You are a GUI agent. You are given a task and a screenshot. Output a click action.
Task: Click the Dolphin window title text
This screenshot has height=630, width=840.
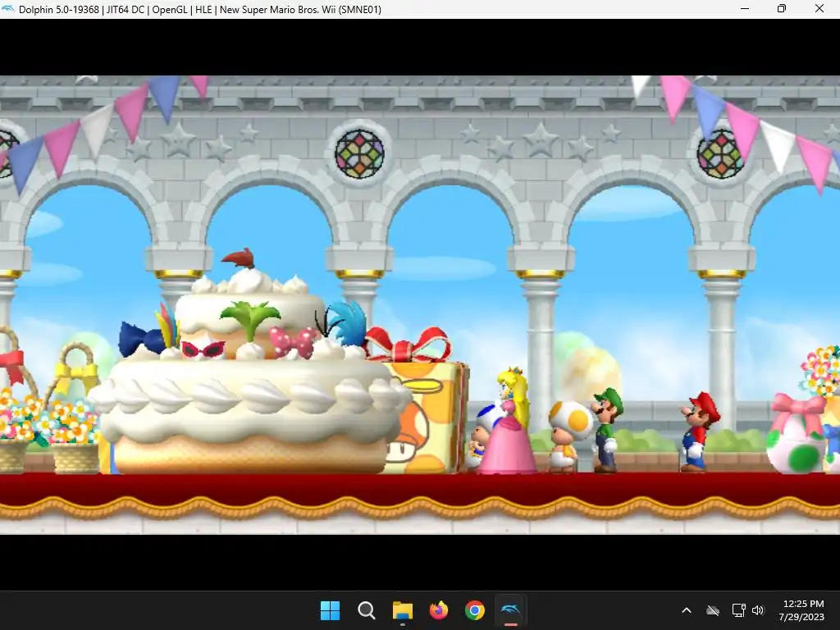[200, 9]
